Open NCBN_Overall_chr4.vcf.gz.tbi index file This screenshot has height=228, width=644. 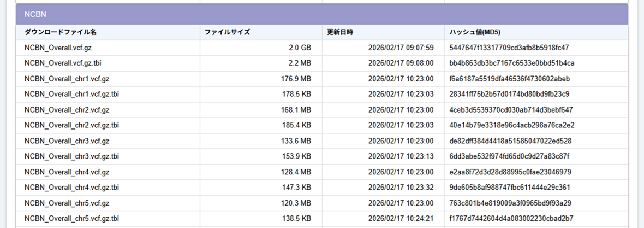pyautogui.click(x=72, y=188)
